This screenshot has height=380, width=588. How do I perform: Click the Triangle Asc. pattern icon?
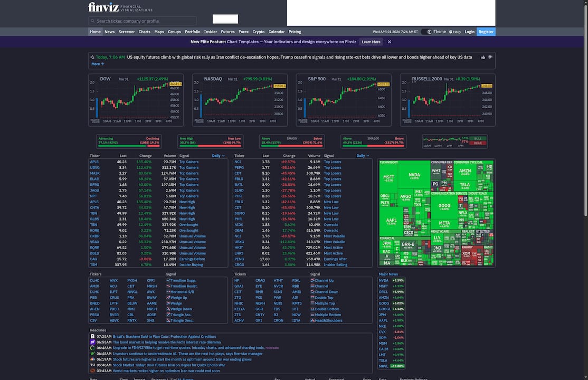click(168, 315)
